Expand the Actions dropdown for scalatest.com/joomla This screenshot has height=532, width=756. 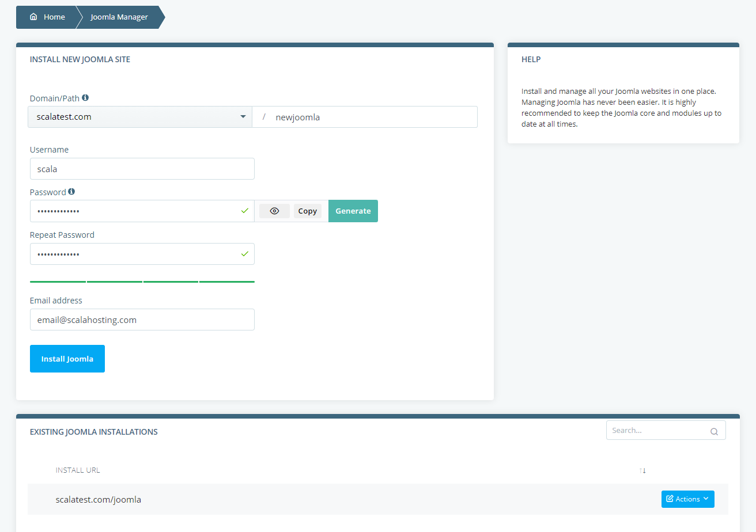click(x=687, y=499)
